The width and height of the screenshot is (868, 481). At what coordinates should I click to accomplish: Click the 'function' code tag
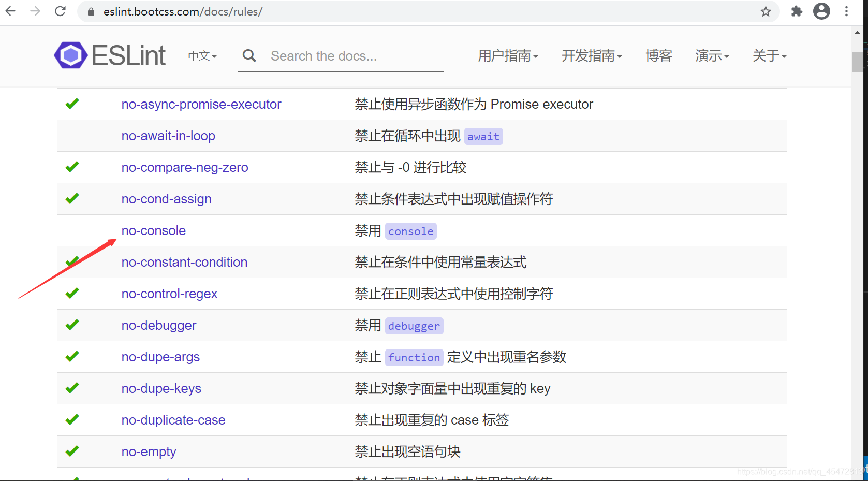pos(414,358)
